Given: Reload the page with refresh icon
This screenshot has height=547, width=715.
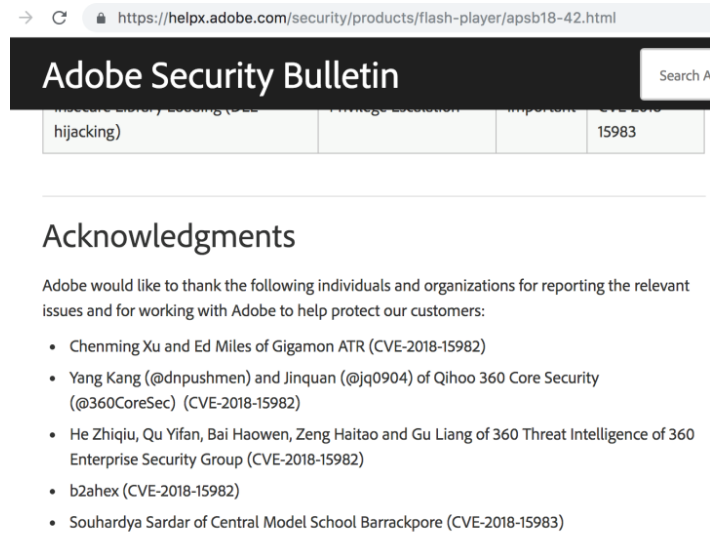Looking at the screenshot, I should click(x=59, y=18).
